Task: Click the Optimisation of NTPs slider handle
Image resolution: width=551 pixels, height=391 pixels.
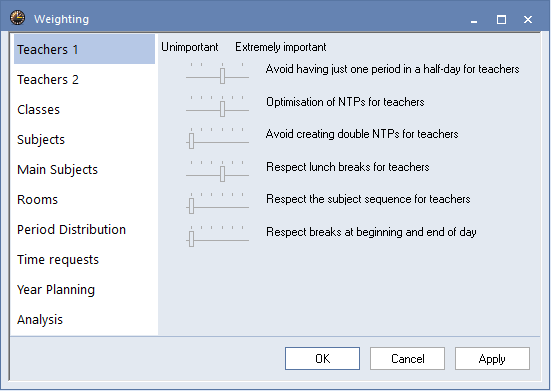Action: 222,109
